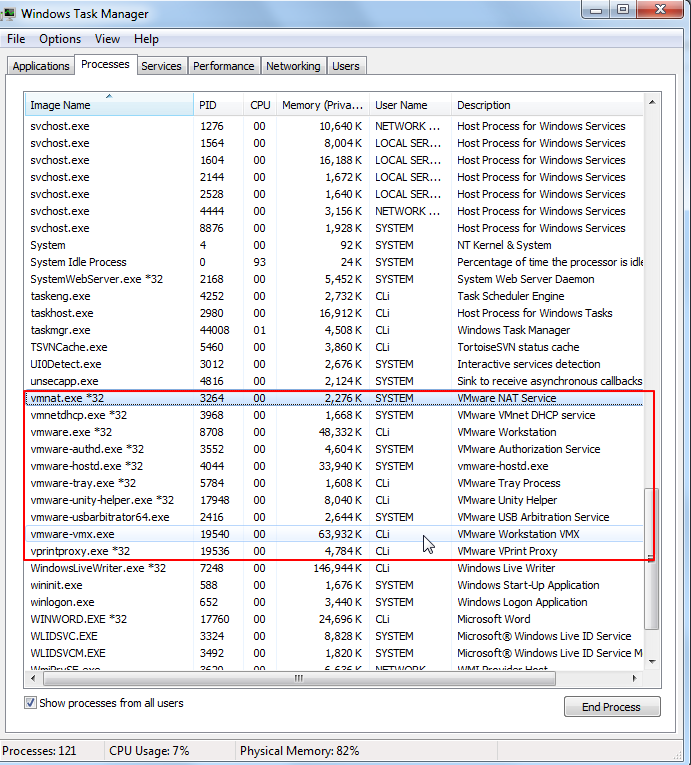Sort by Description column header

point(547,105)
